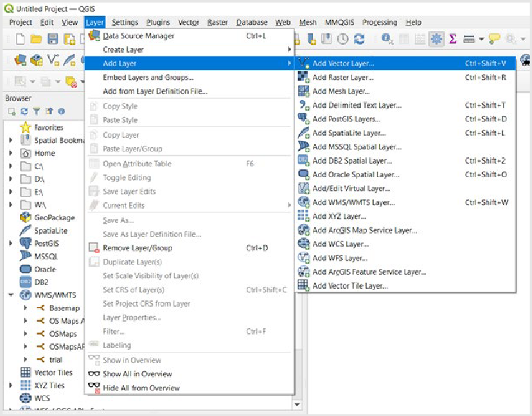The width and height of the screenshot is (532, 416).
Task: Open Data Source Manager menu entry
Action: coord(190,35)
